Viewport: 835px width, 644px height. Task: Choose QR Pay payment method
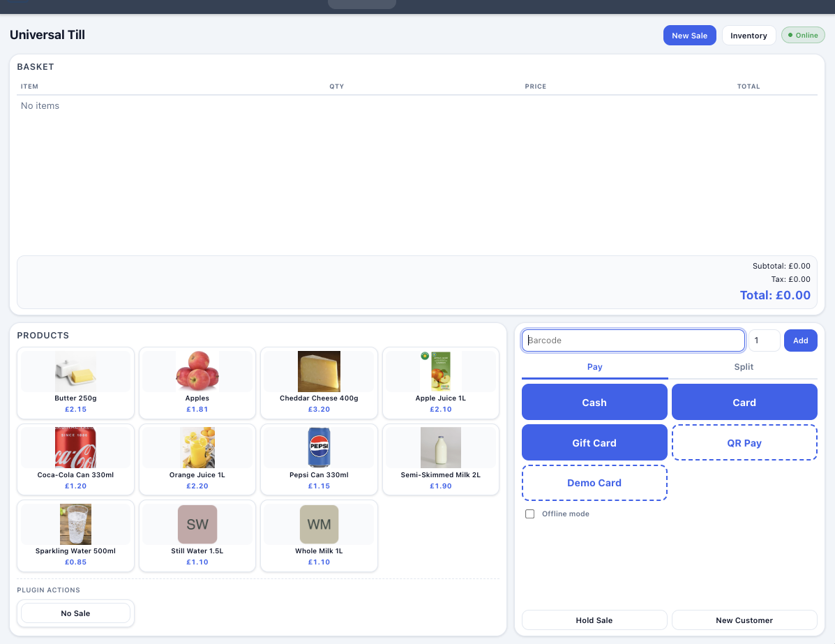pyautogui.click(x=744, y=442)
